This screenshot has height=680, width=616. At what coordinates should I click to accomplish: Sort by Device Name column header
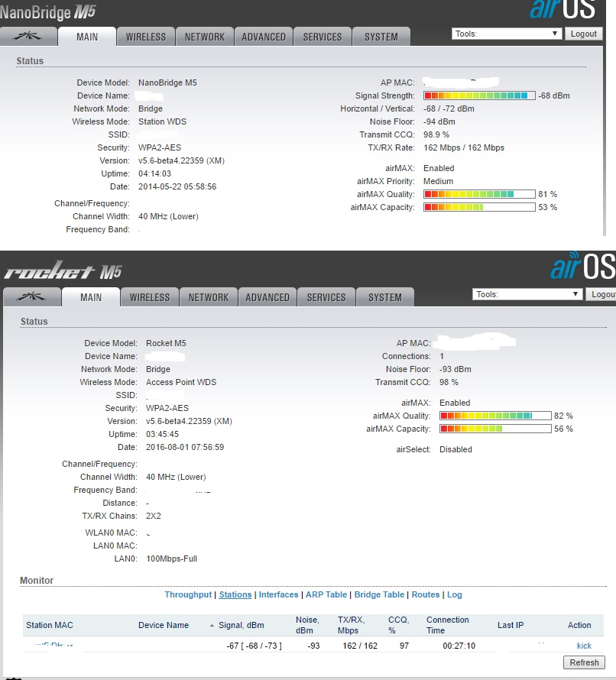coord(164,625)
